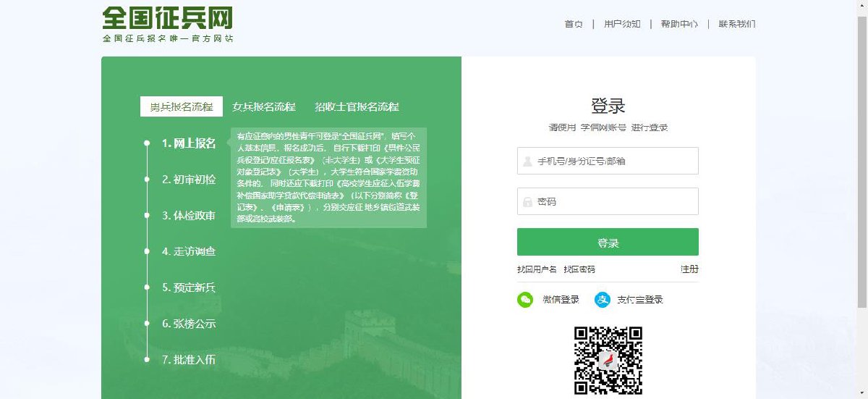The width and height of the screenshot is (868, 399).
Task: Open the 首页 link
Action: [x=574, y=24]
